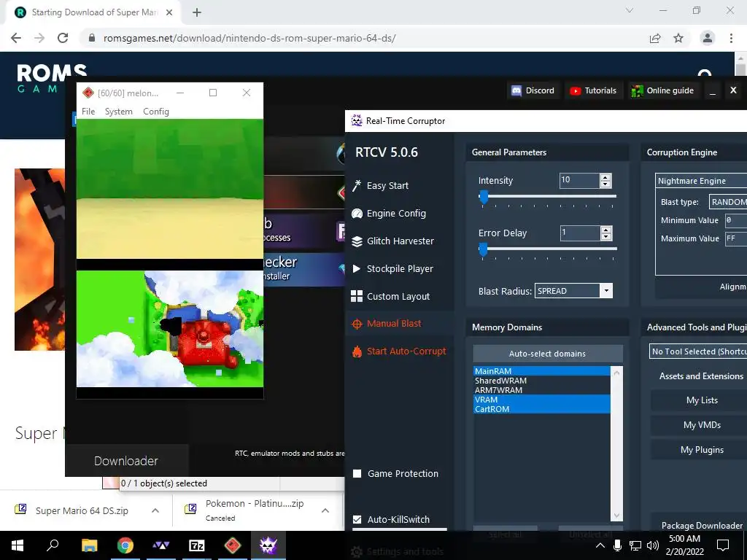Open No Tool Selected dropdown
747x560 pixels.
point(698,351)
